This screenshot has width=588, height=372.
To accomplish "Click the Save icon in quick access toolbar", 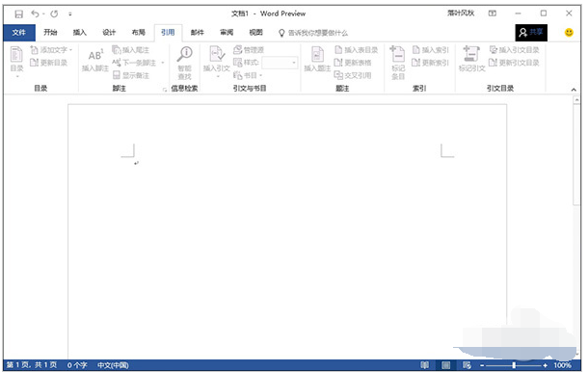I will tap(18, 13).
